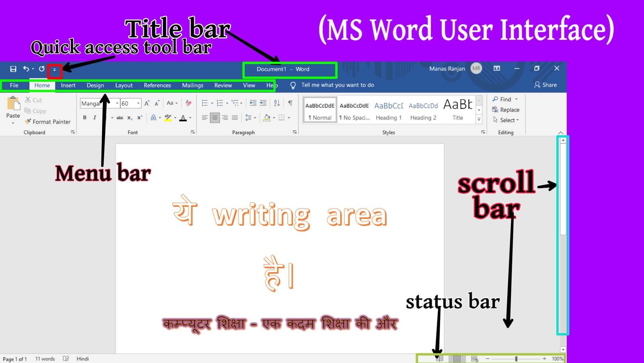Toggle Bold formatting
Viewport: 644px width, 363px height.
point(84,118)
